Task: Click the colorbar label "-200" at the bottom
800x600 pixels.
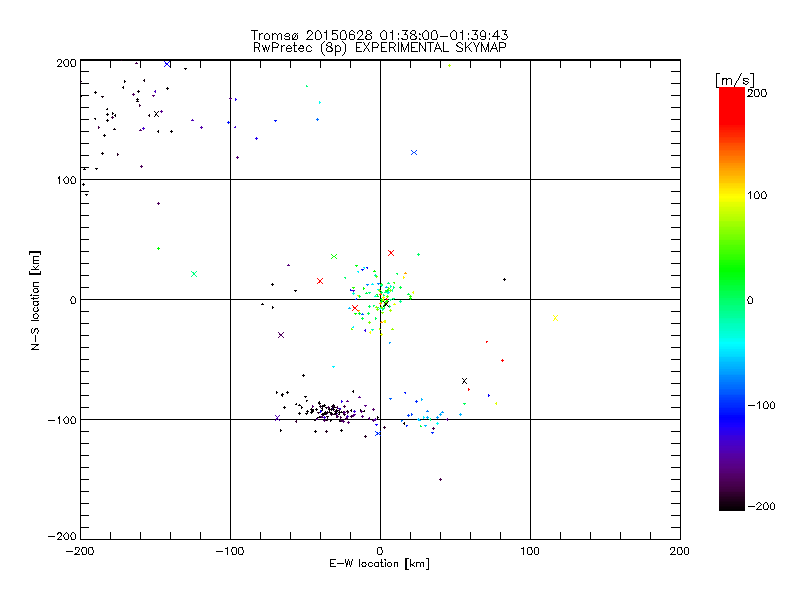Action: (761, 507)
